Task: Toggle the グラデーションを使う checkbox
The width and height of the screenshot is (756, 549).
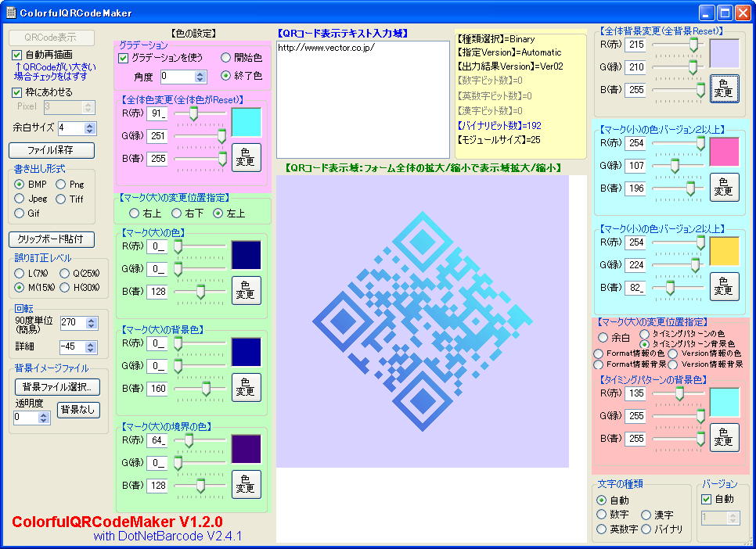Action: (124, 58)
